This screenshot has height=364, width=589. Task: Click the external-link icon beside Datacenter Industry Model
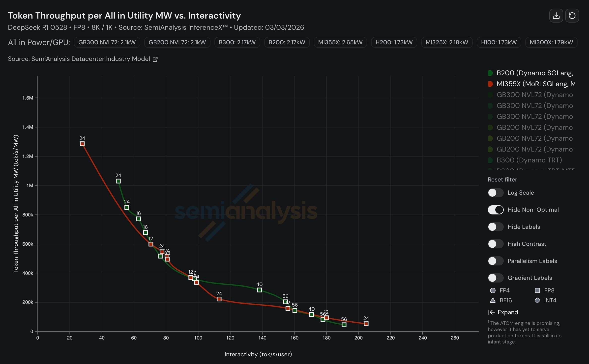click(x=155, y=59)
